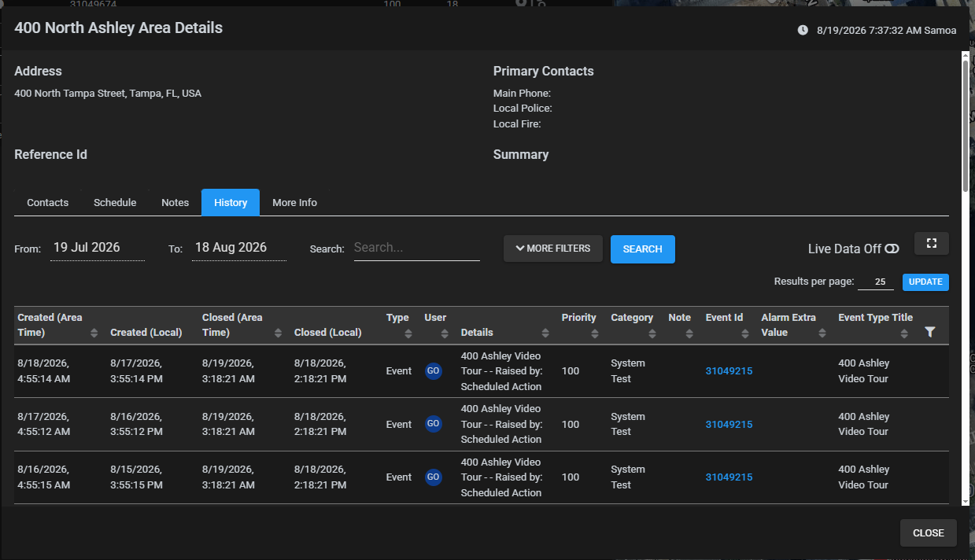The width and height of the screenshot is (975, 560).
Task: Click GO user badge for 8/18/2026 4:55:14 AM row
Action: pyautogui.click(x=434, y=371)
